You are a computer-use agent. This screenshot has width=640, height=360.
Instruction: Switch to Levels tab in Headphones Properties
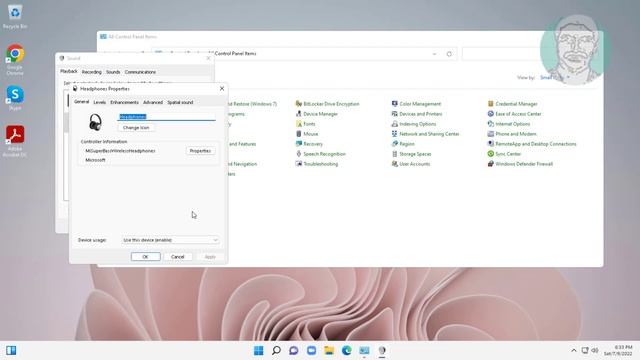(x=100, y=102)
